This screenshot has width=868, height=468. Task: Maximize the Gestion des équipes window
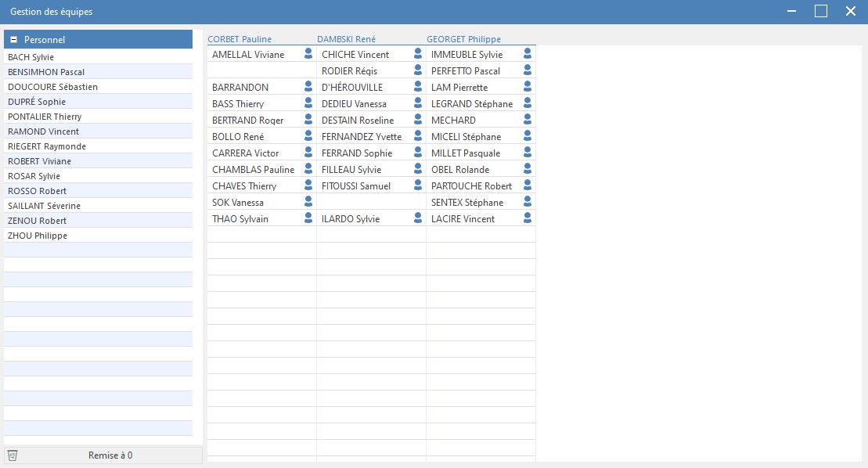(821, 11)
